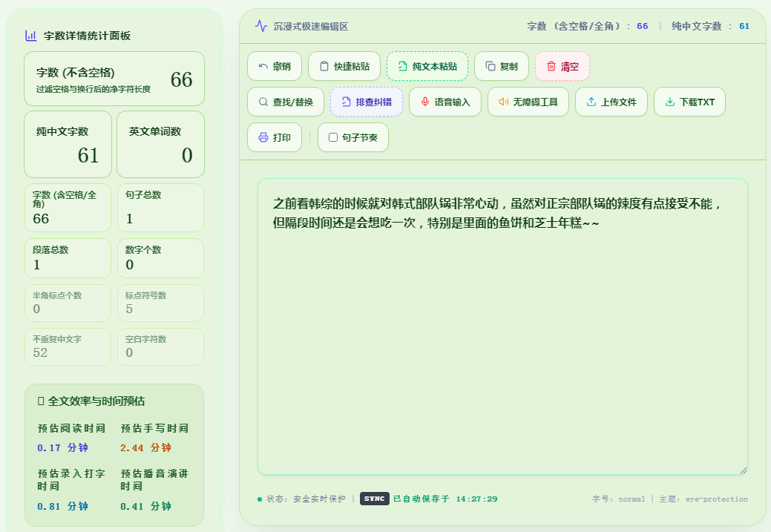Click the 快捷粘贴 button text
The width and height of the screenshot is (771, 532).
point(352,66)
